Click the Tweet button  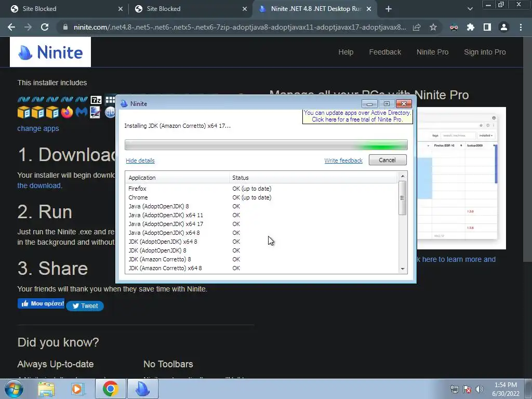(85, 305)
